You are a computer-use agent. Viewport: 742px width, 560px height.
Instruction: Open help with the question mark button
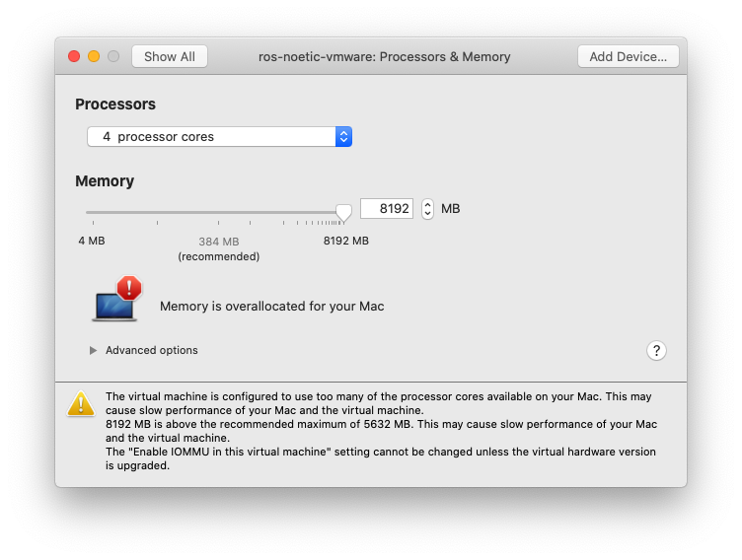pos(656,350)
